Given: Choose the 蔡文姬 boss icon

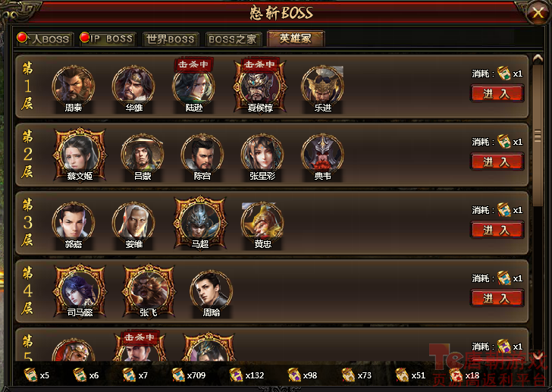Looking at the screenshot, I should [80, 155].
